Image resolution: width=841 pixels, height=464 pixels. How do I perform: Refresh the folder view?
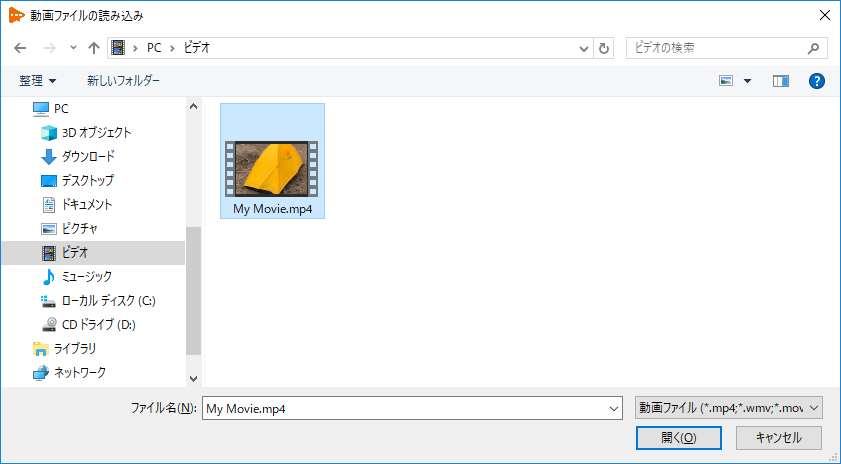604,48
